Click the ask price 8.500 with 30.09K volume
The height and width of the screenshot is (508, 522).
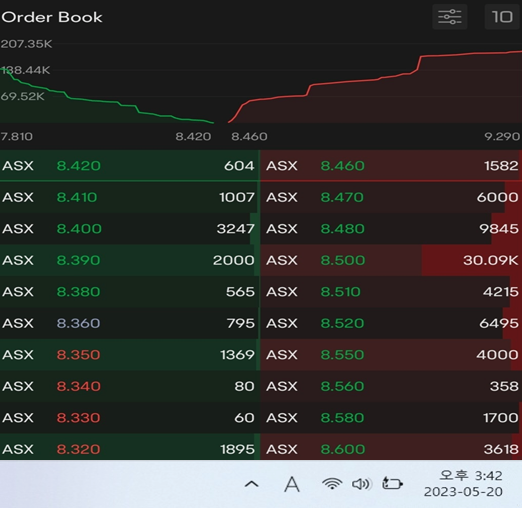point(343,260)
